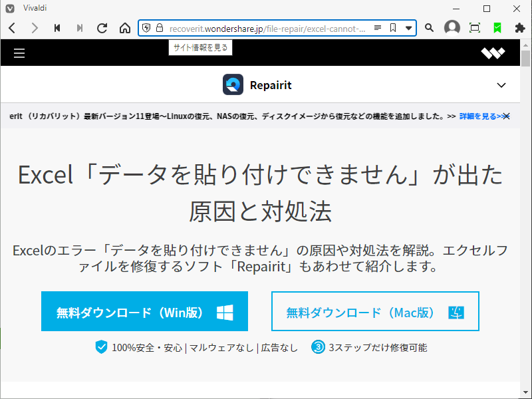Click the blue shield safety badge icon
The height and width of the screenshot is (399, 532).
[101, 347]
